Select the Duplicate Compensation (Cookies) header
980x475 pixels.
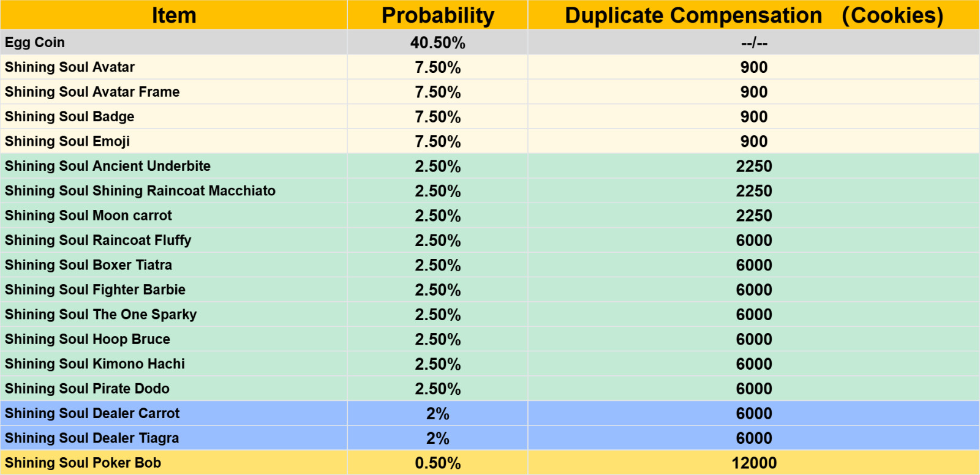coord(753,15)
